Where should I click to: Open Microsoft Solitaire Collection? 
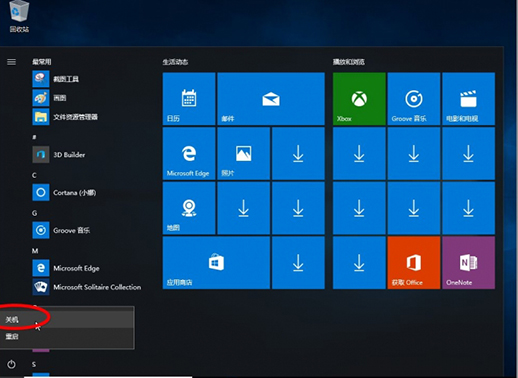click(x=87, y=287)
